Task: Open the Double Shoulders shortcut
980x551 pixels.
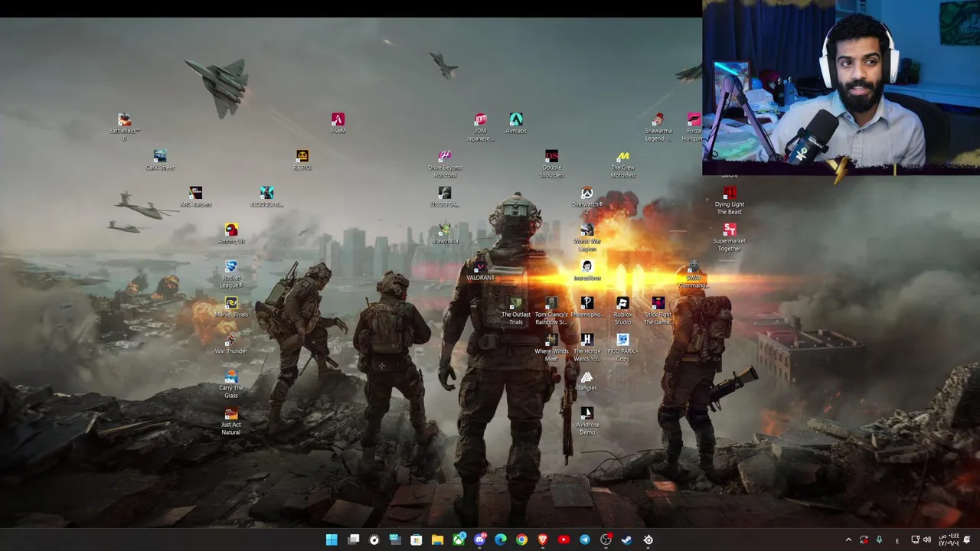Action: (551, 164)
